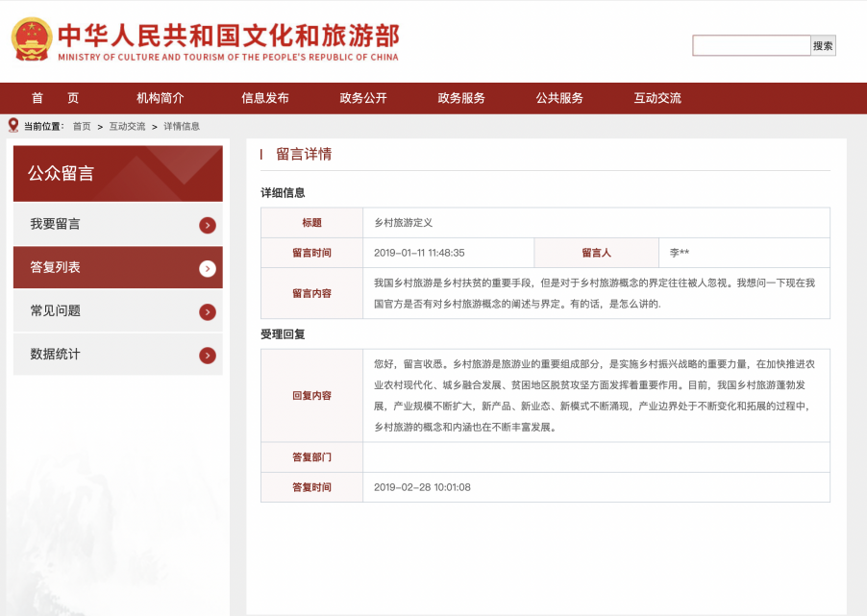Click the arrow icon beside 我要留言

(x=208, y=225)
